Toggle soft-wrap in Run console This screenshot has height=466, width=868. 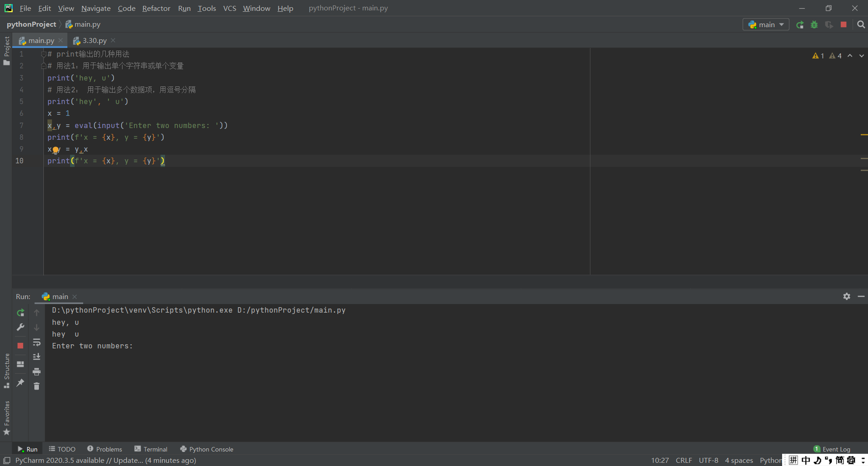(x=37, y=342)
